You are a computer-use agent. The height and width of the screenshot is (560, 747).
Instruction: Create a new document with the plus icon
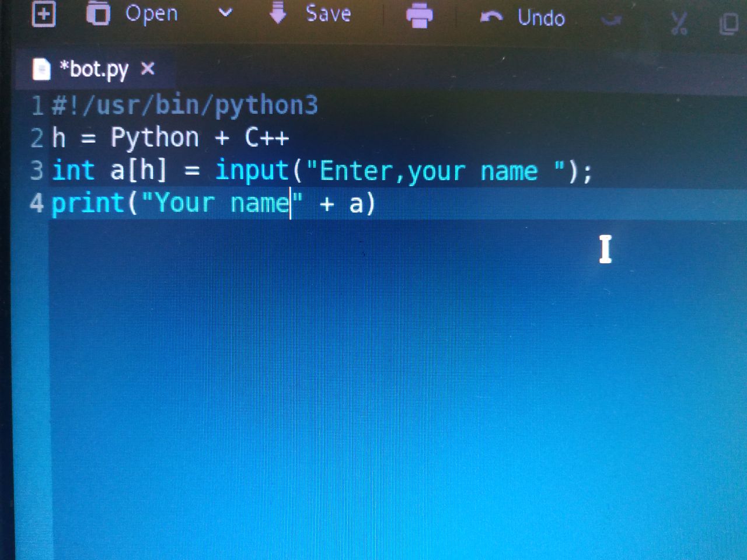(x=43, y=13)
